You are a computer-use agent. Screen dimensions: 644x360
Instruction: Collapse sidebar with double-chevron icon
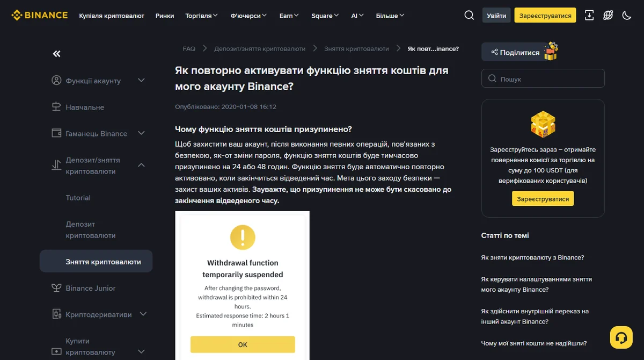point(56,54)
